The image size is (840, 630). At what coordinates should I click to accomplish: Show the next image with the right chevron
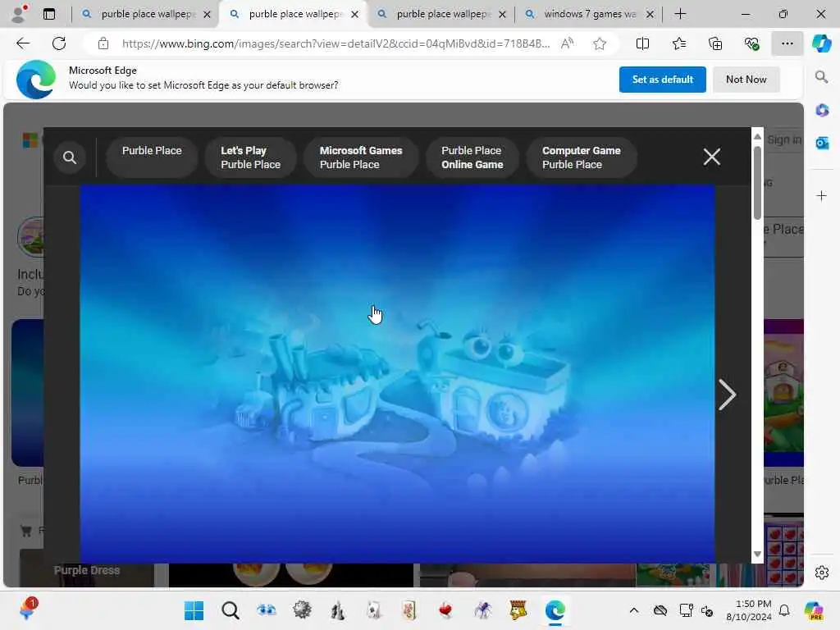pos(727,395)
